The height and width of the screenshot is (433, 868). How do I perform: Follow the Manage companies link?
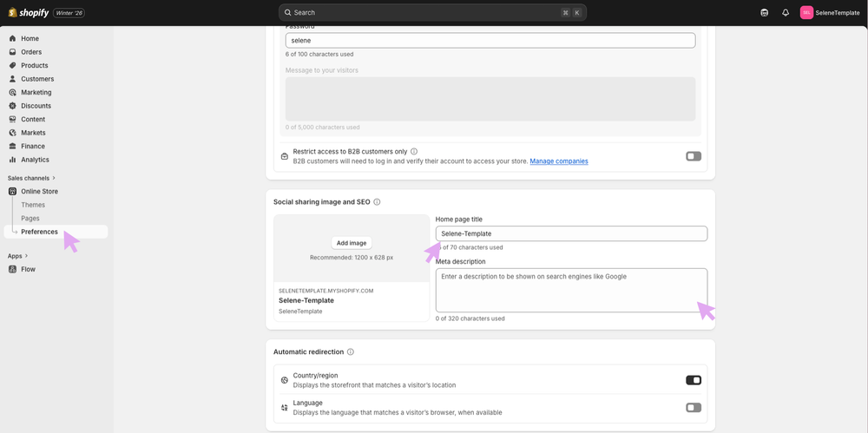(558, 161)
